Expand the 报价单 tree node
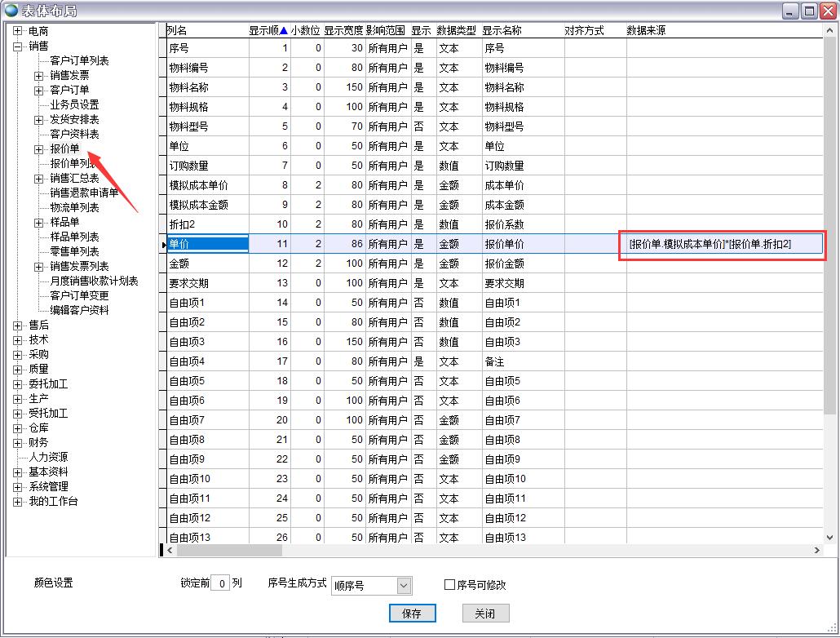 (38, 149)
